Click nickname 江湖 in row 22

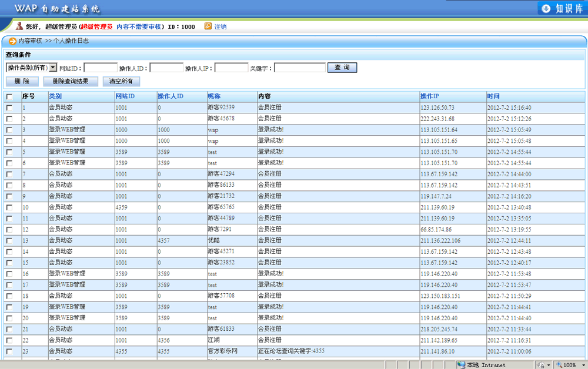coord(214,340)
